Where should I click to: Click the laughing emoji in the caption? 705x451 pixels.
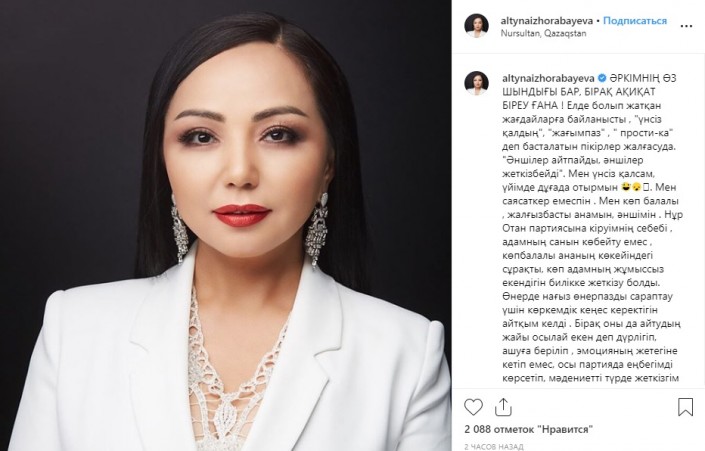tap(625, 187)
